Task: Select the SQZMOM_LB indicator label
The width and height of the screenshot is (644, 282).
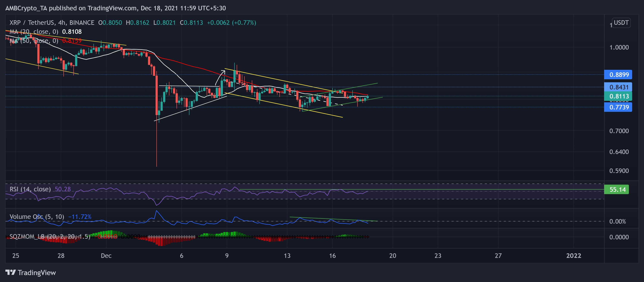Action: [x=50, y=236]
